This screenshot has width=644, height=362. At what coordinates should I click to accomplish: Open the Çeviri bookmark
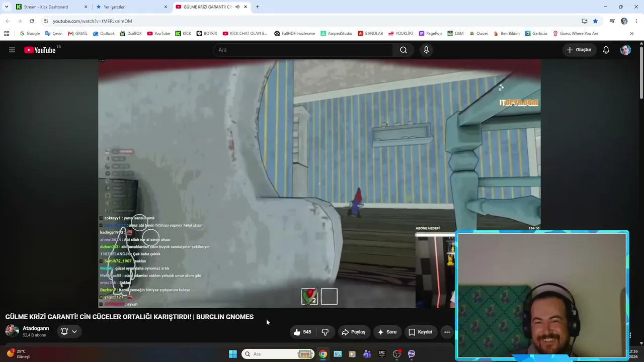54,34
